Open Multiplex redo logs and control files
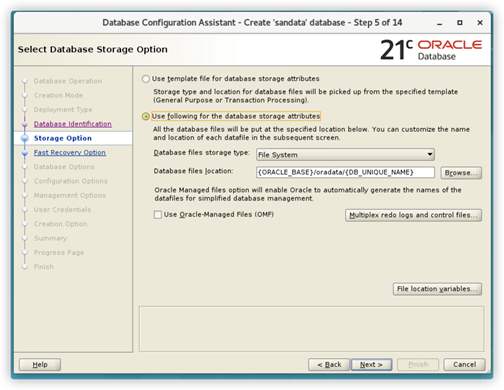Viewport: 504px width, 390px height. click(413, 215)
